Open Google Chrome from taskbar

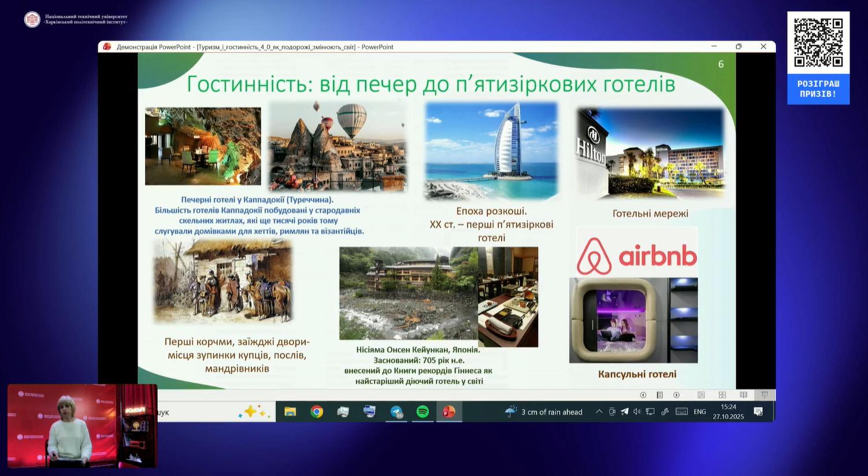tap(317, 412)
